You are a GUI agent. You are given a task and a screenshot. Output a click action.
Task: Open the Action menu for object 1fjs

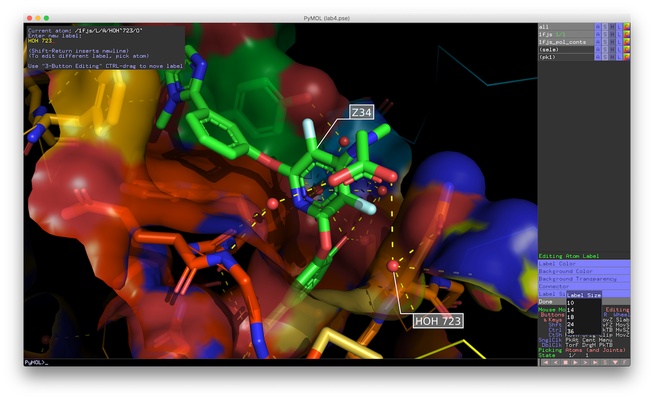point(598,35)
